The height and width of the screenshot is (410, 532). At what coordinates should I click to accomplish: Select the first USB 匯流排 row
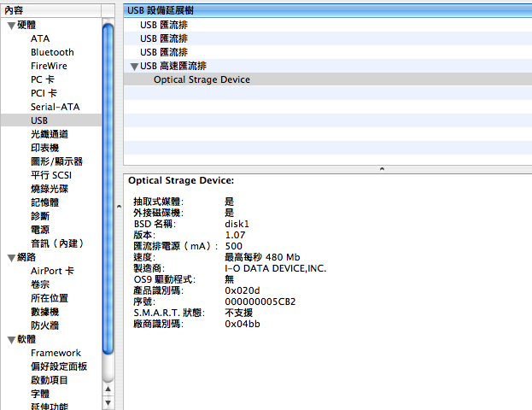pyautogui.click(x=327, y=25)
